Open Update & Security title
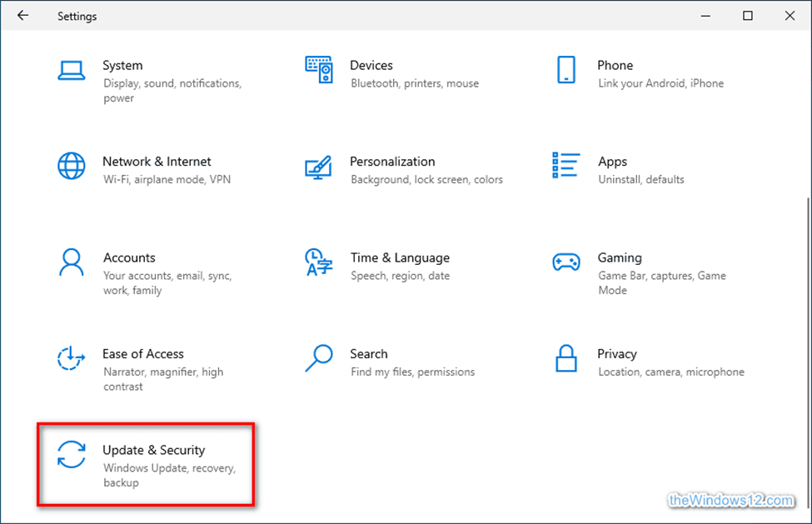Image resolution: width=812 pixels, height=524 pixels. (154, 451)
